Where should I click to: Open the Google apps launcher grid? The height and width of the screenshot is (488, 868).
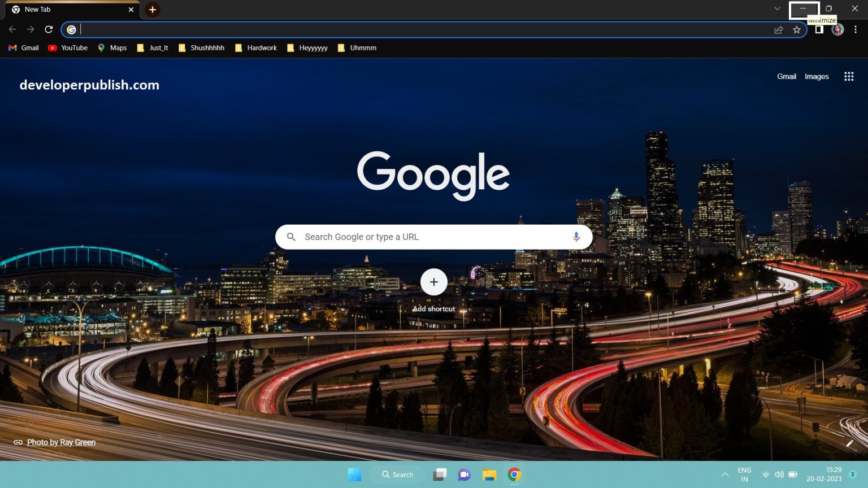849,76
